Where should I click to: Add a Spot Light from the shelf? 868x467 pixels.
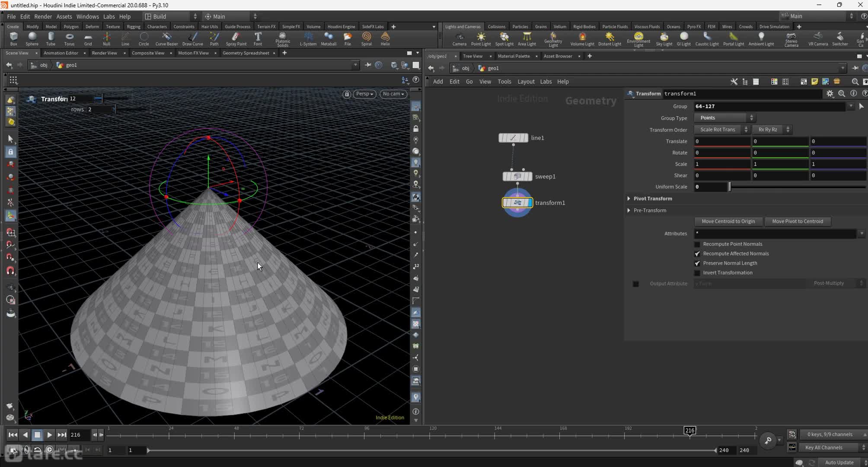click(504, 38)
